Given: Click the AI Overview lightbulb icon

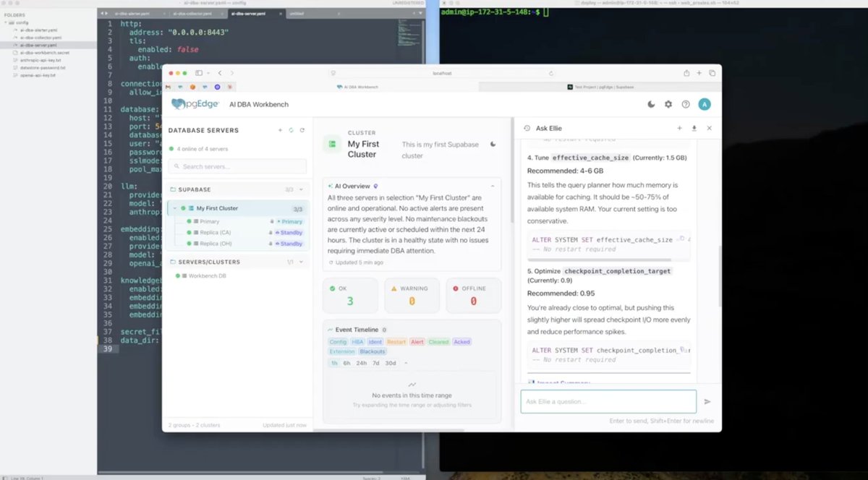Looking at the screenshot, I should coord(375,186).
